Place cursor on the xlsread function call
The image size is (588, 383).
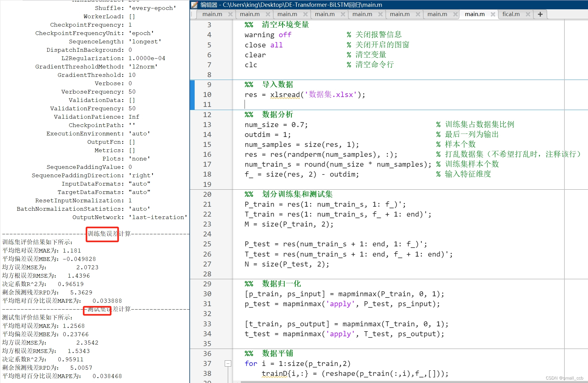pyautogui.click(x=285, y=95)
